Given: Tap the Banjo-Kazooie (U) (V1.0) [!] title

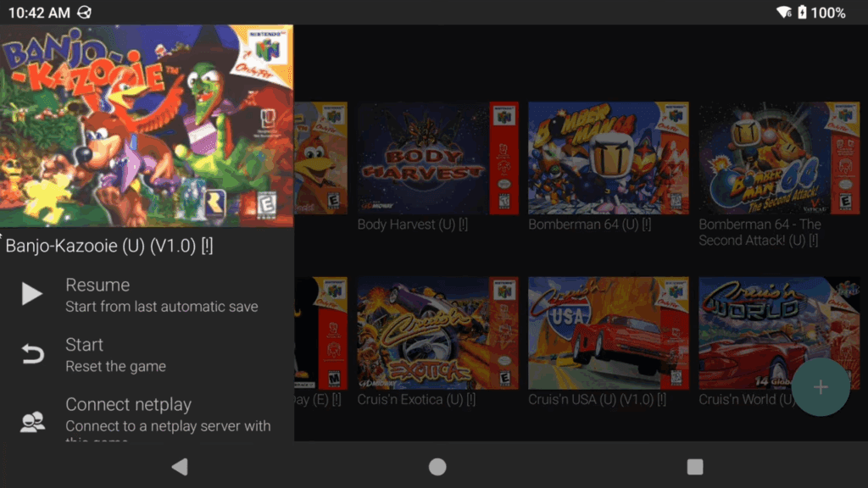Looking at the screenshot, I should [109, 246].
